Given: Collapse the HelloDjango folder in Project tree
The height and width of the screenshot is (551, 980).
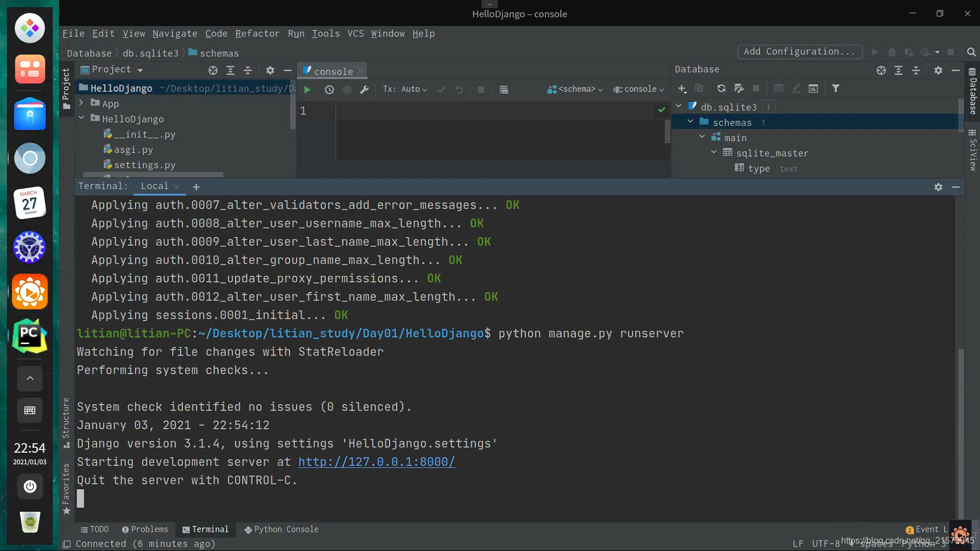Looking at the screenshot, I should pos(81,118).
